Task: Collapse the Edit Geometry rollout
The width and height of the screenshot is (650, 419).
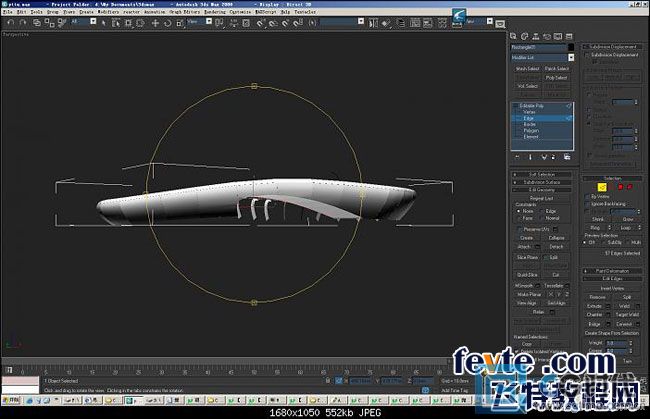Action: point(541,189)
